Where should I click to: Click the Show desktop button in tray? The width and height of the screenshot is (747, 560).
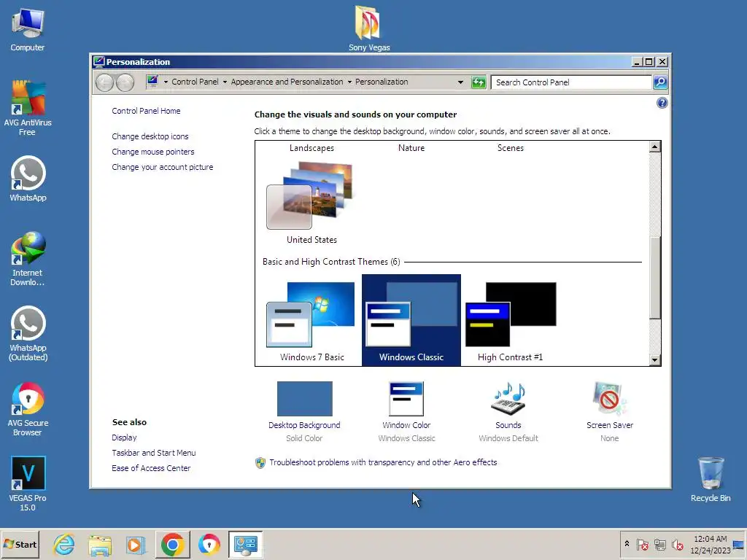739,544
